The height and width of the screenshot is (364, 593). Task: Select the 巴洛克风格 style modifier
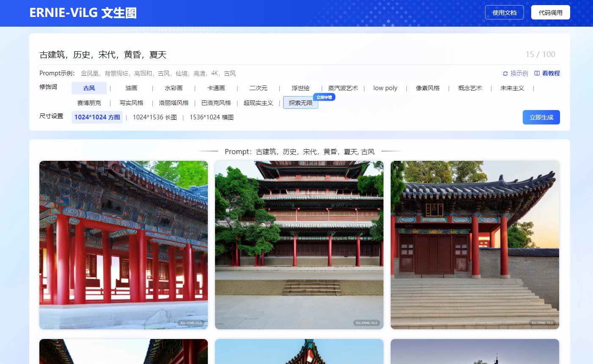216,103
